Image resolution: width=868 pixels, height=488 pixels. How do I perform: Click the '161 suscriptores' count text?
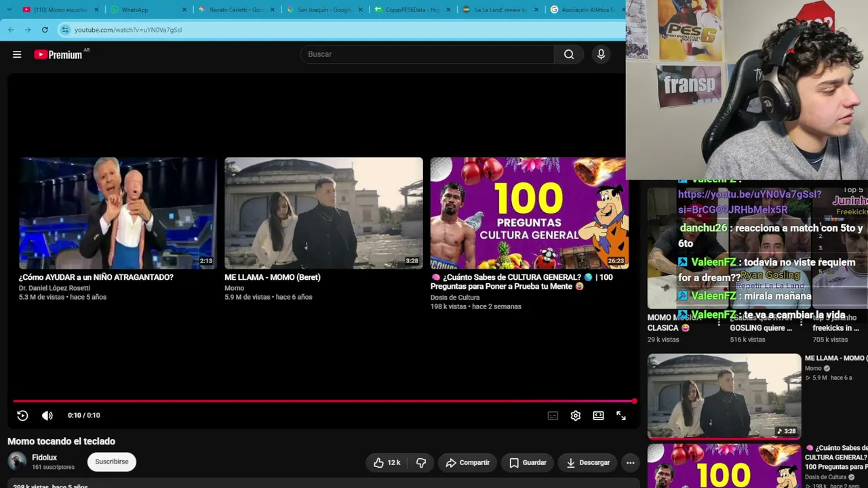click(54, 468)
